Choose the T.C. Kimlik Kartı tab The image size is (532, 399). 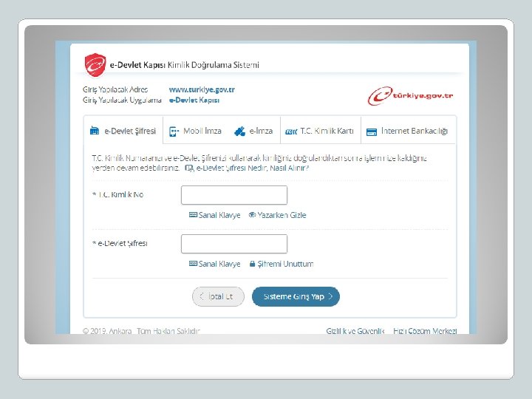tap(320, 131)
